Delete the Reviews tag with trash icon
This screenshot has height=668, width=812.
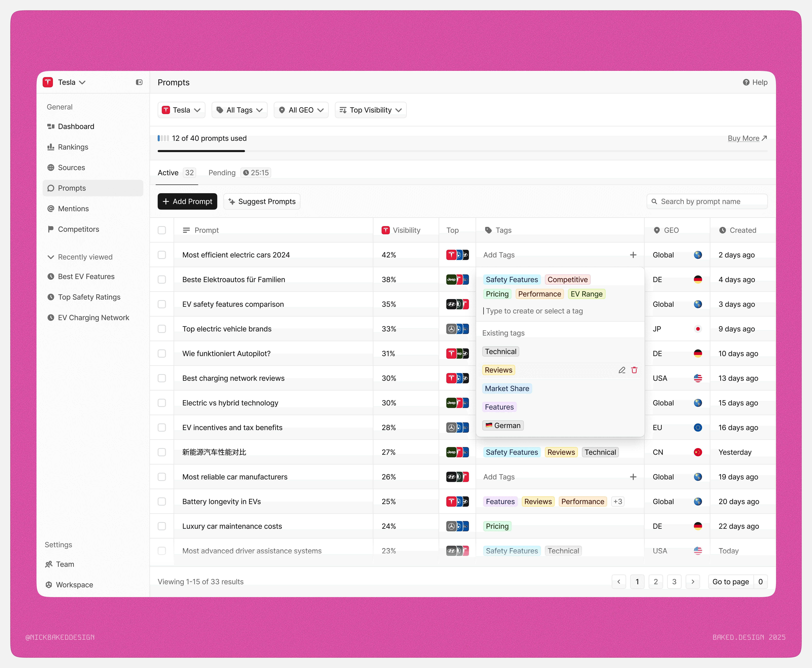(634, 370)
